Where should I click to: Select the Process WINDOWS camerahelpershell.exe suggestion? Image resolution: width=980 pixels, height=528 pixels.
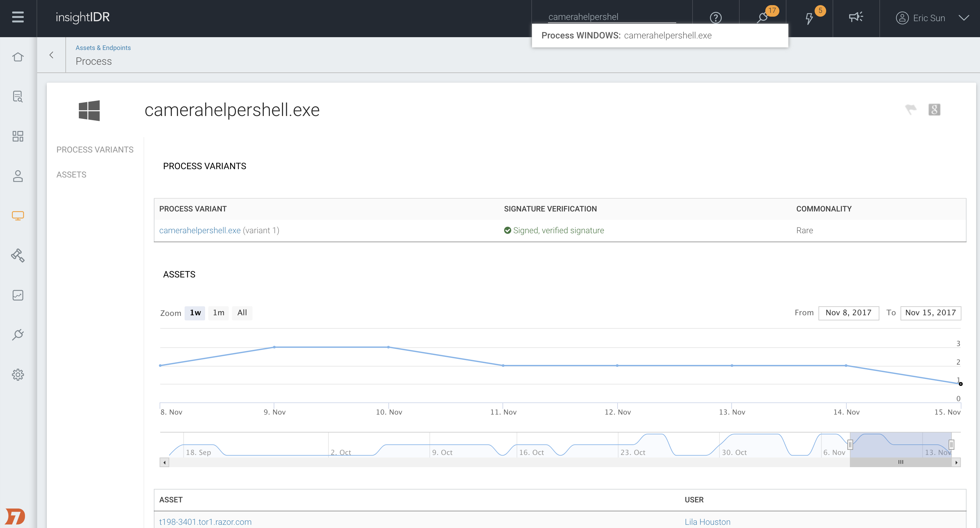pyautogui.click(x=660, y=35)
